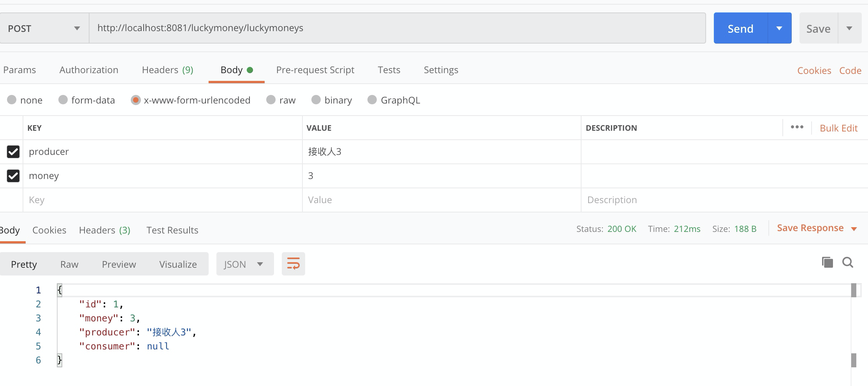Open the Save Response dropdown
This screenshot has width=868, height=386.
pyautogui.click(x=817, y=228)
